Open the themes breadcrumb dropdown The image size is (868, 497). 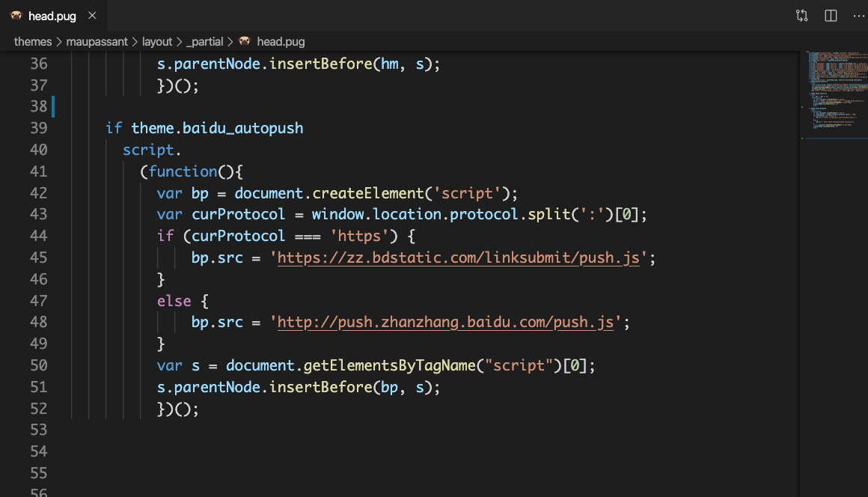click(32, 42)
